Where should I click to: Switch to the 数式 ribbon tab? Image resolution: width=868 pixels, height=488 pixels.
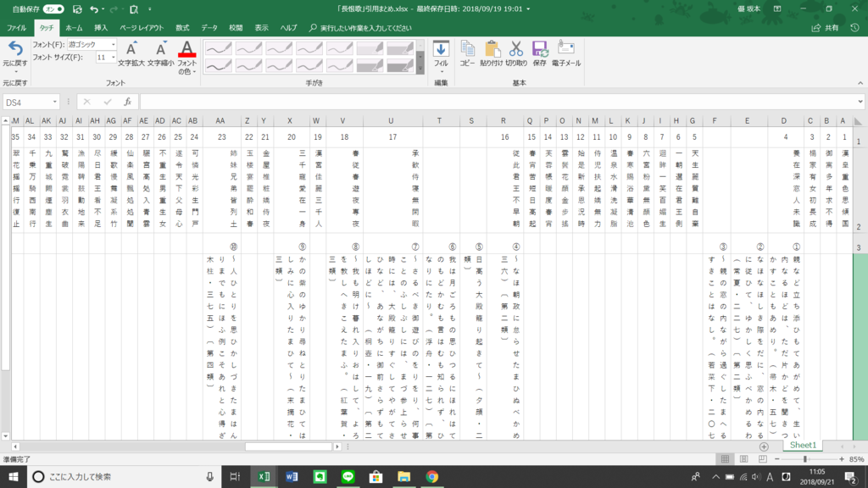click(x=182, y=28)
